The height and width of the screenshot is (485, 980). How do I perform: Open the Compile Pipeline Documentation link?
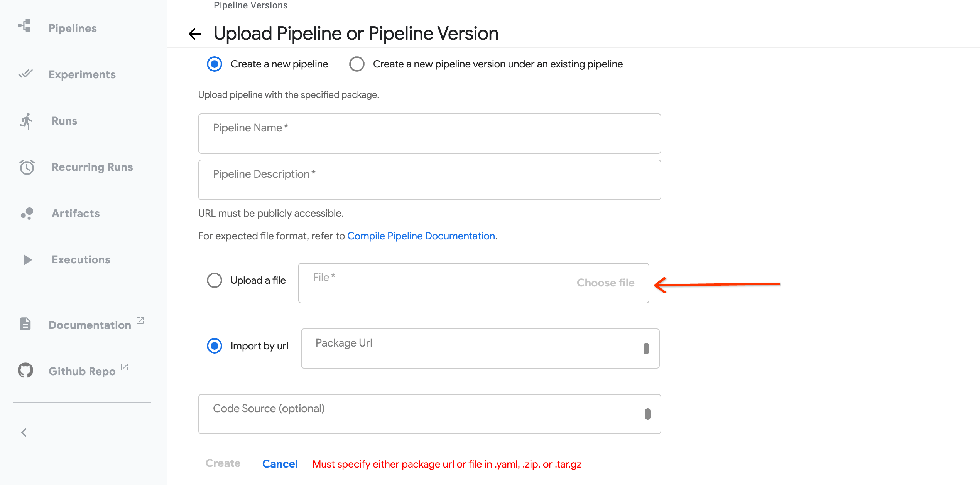[421, 236]
